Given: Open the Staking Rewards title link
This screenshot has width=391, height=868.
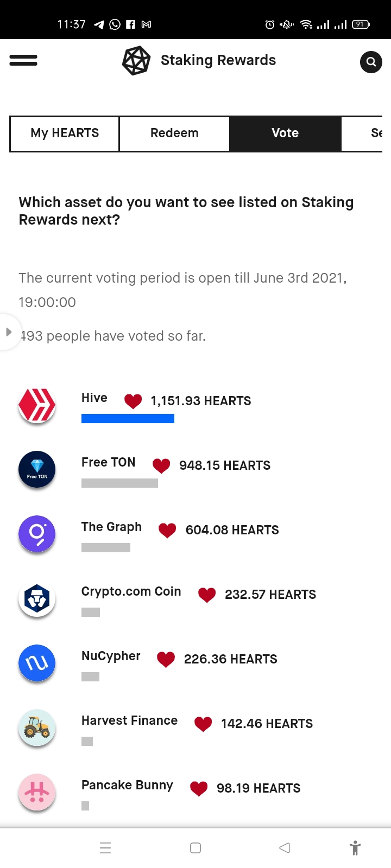Looking at the screenshot, I should (218, 60).
